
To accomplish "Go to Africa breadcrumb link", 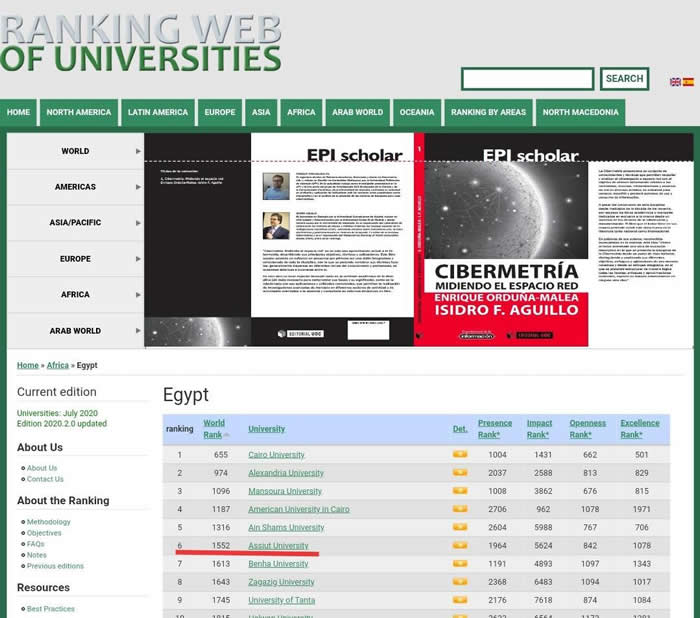I will (x=58, y=366).
